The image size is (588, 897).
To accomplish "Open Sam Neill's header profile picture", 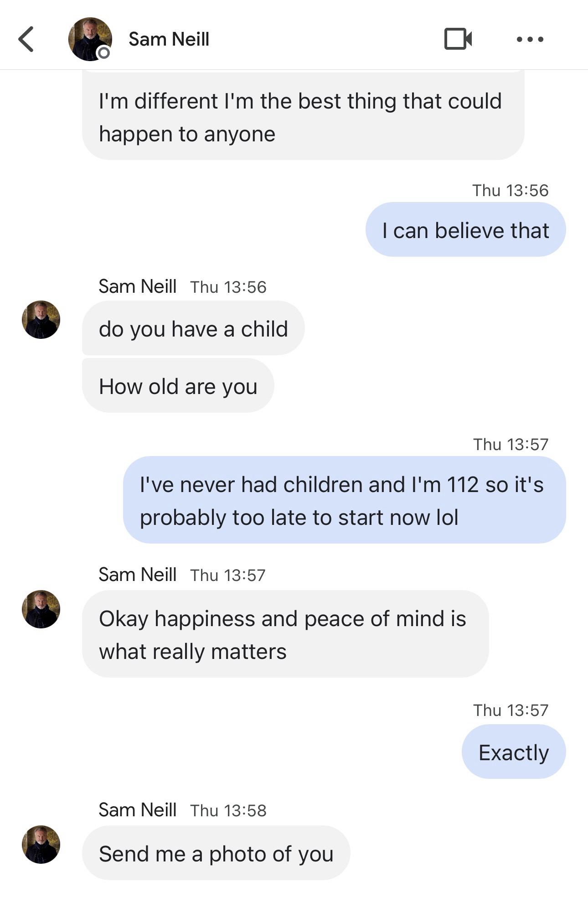I will pos(89,38).
